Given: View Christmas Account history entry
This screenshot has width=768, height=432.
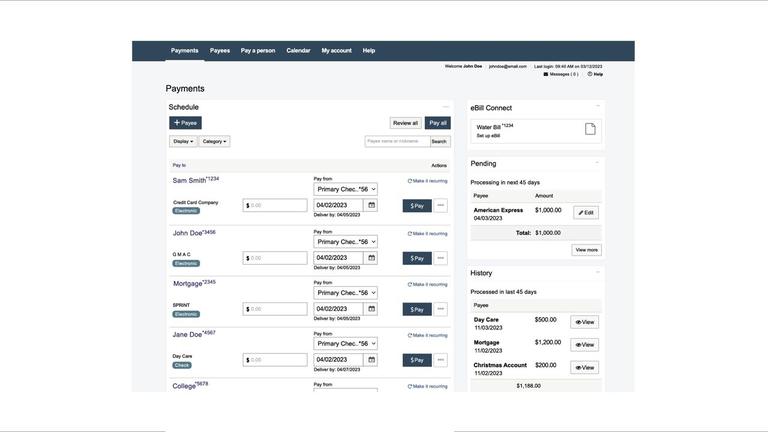Looking at the screenshot, I should point(585,368).
